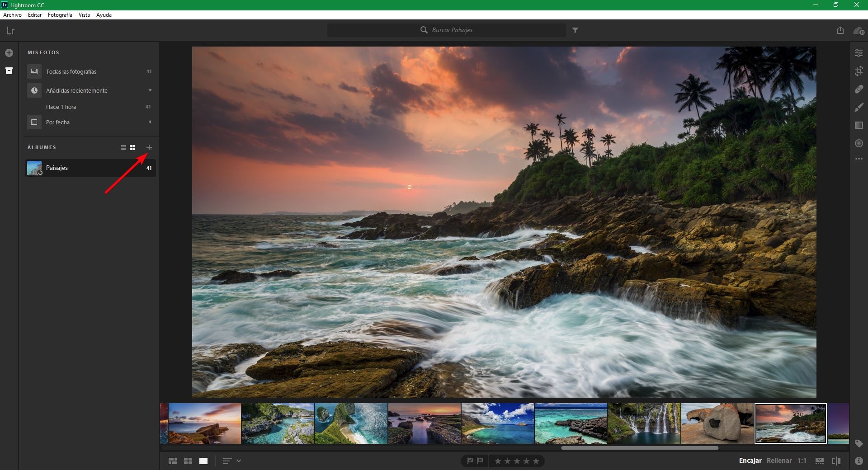868x470 pixels.
Task: Switch to photo grid view
Action: click(x=173, y=461)
